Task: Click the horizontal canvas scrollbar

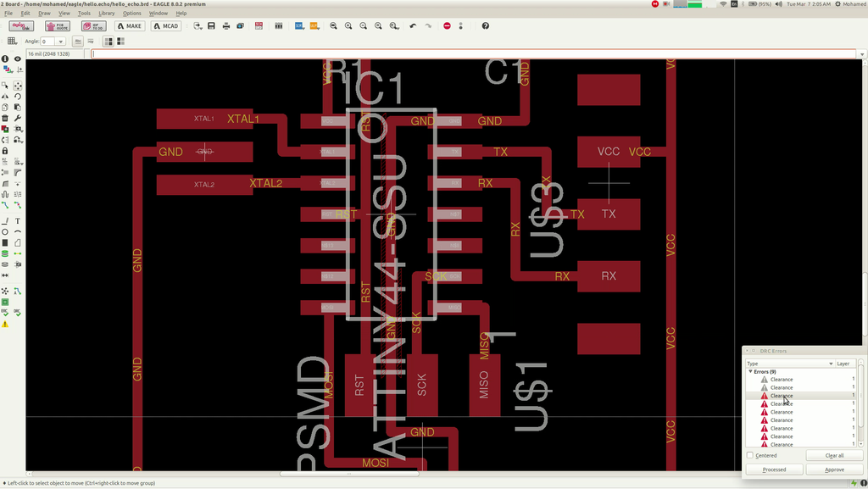Action: pyautogui.click(x=348, y=474)
